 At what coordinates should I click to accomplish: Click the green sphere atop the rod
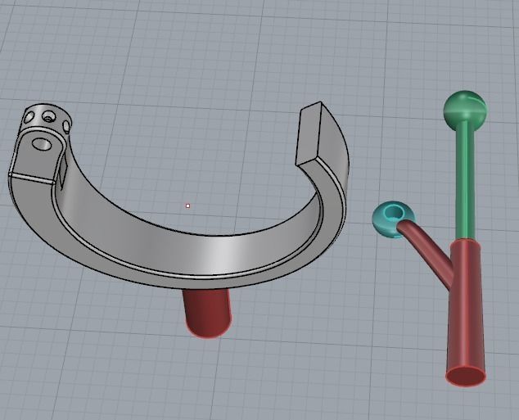pos(465,111)
